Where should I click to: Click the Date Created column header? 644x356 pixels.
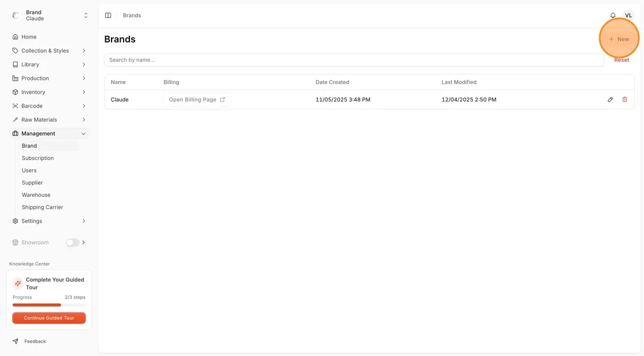pyautogui.click(x=332, y=82)
